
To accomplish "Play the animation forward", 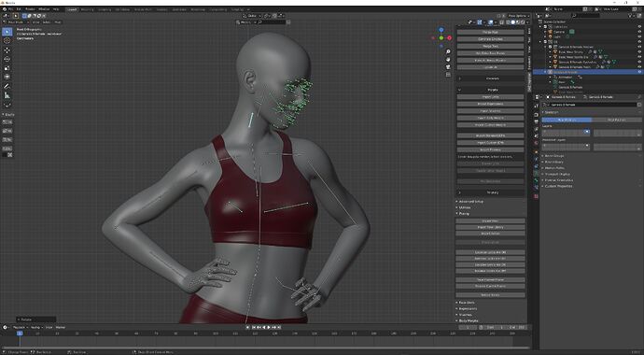I will pos(269,328).
